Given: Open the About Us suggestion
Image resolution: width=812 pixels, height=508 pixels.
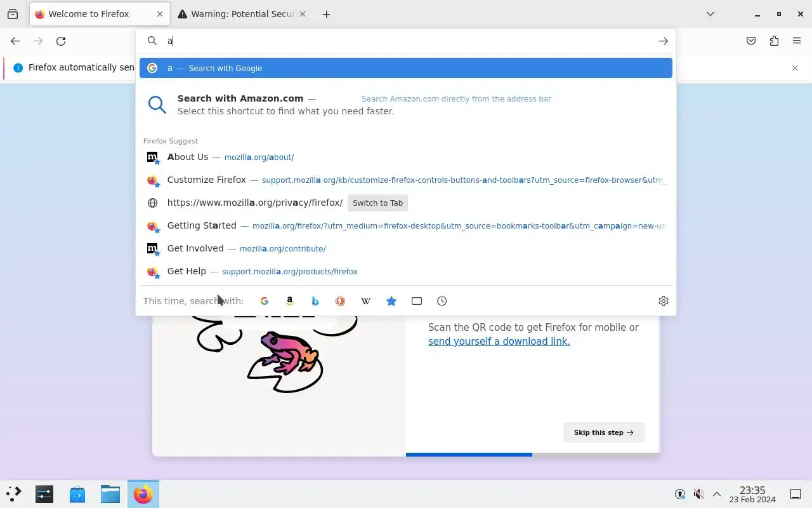Looking at the screenshot, I should [406, 157].
